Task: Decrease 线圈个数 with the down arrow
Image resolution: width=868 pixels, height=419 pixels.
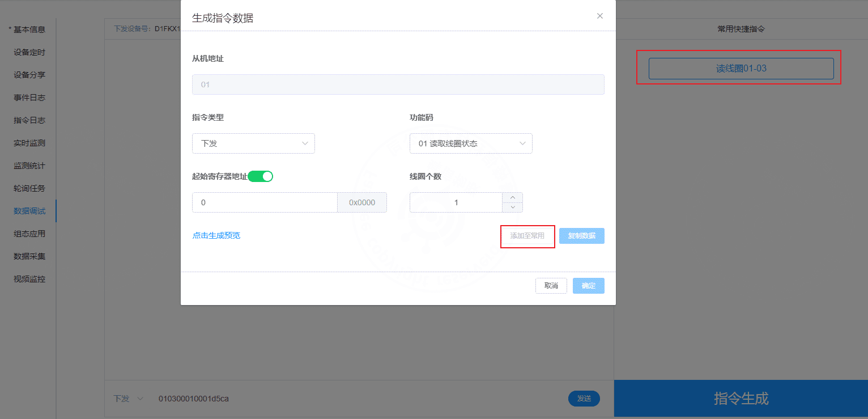Action: 512,208
